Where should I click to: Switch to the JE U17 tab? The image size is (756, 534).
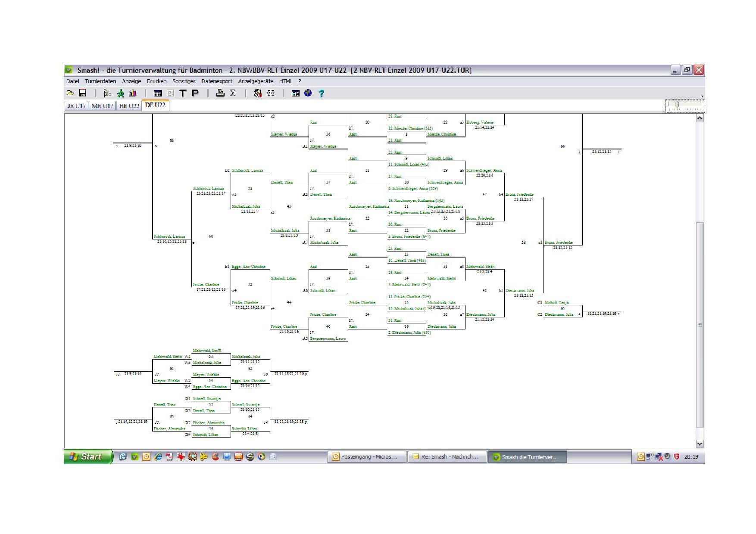[x=77, y=106]
